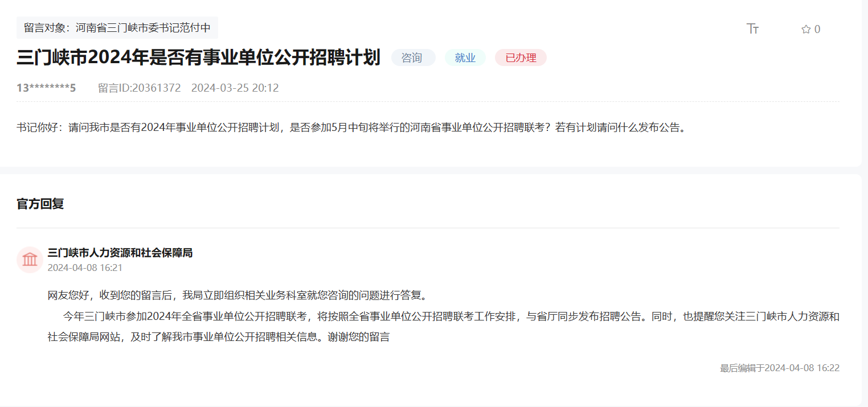
Task: Click the 咨询 category tag
Action: (412, 58)
